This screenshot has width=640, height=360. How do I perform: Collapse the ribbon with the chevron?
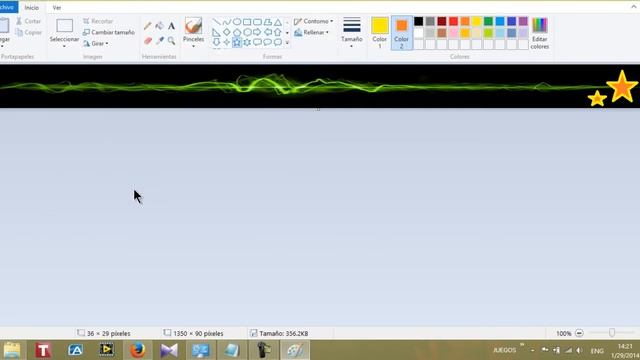pos(634,7)
